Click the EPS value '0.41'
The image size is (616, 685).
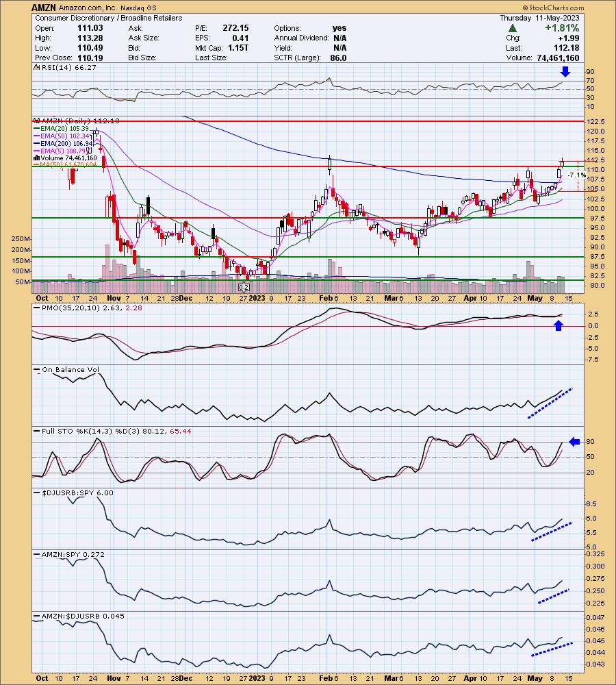click(240, 38)
